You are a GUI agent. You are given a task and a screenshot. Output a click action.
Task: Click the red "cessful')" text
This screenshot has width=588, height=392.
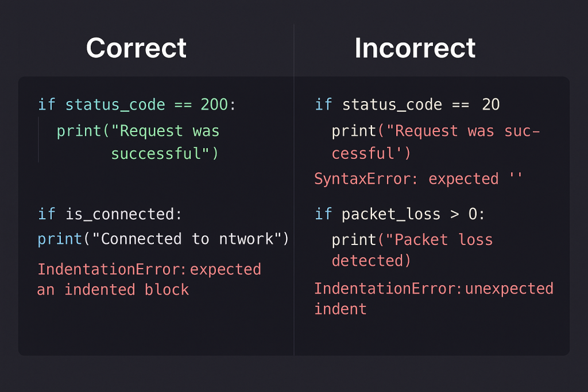point(371,153)
